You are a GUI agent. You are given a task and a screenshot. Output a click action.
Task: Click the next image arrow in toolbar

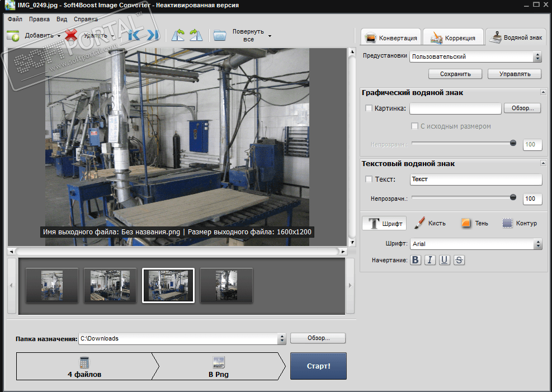pos(152,36)
